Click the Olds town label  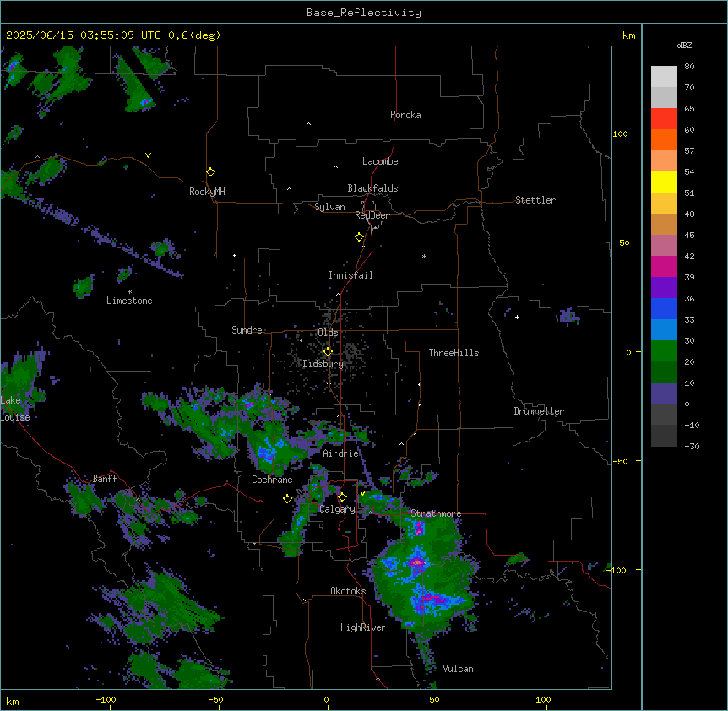328,333
